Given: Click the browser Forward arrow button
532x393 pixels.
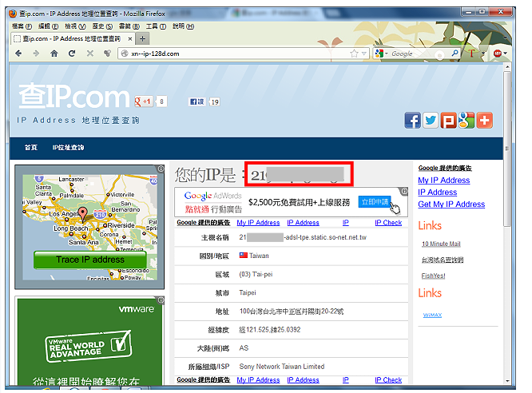Looking at the screenshot, I should (x=36, y=54).
